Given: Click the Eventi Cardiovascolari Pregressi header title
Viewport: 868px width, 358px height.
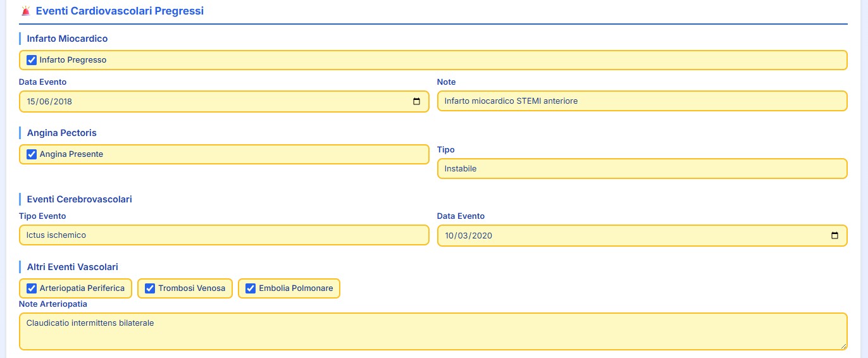Looking at the screenshot, I should tap(120, 11).
